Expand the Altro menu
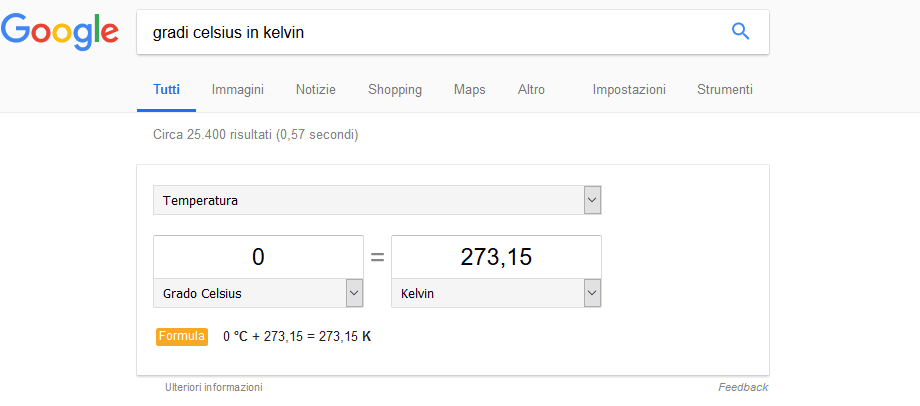 point(531,90)
